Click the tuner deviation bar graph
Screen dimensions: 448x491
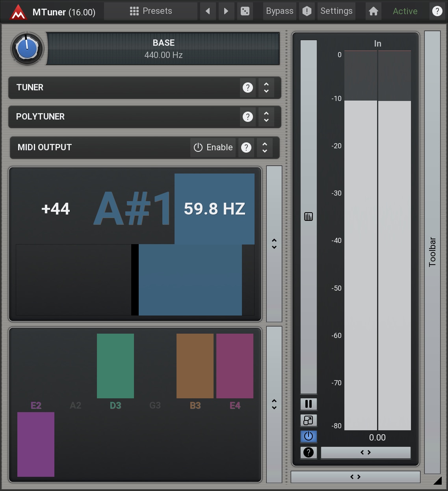click(x=135, y=280)
